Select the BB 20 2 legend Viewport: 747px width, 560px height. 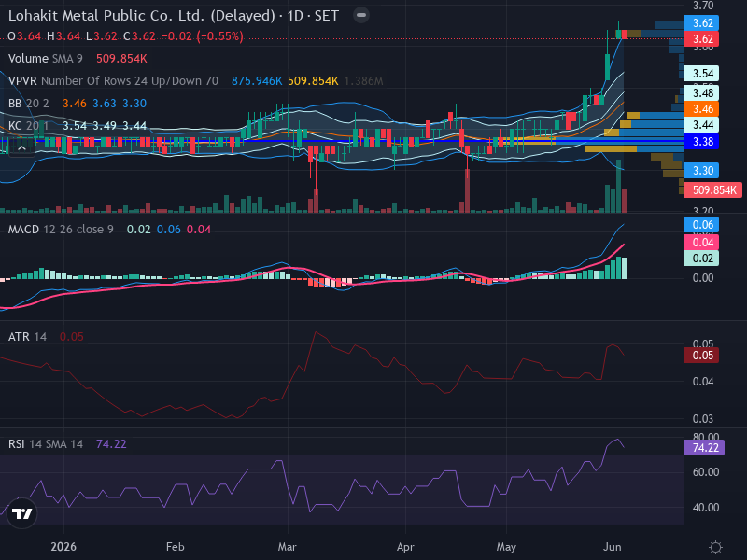(x=29, y=104)
